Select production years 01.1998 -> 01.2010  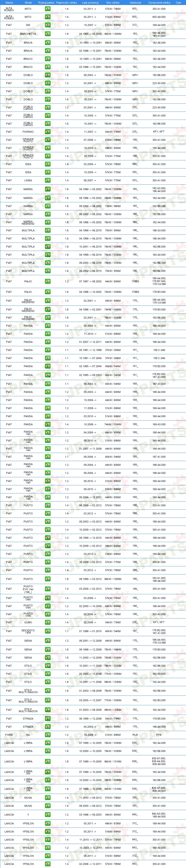(x=90, y=631)
